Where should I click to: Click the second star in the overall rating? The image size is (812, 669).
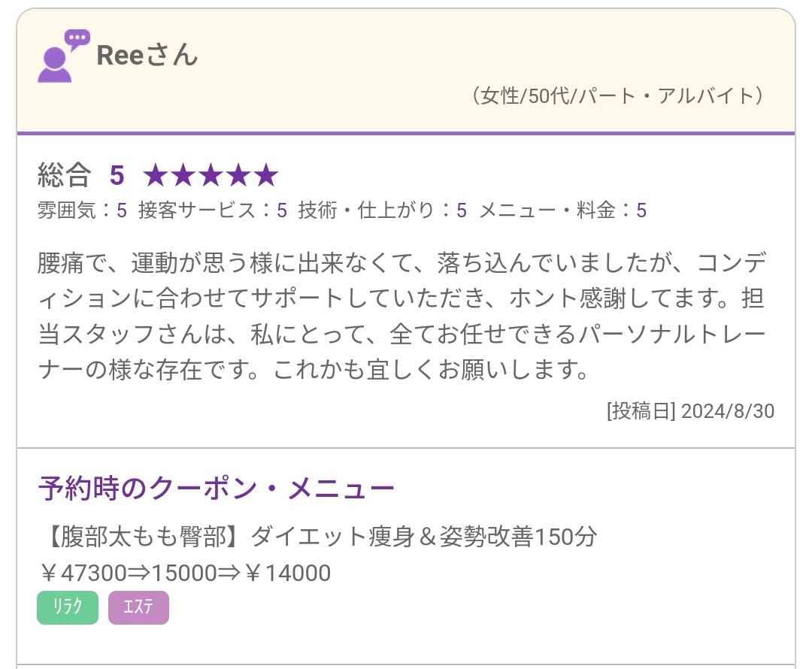tap(183, 176)
